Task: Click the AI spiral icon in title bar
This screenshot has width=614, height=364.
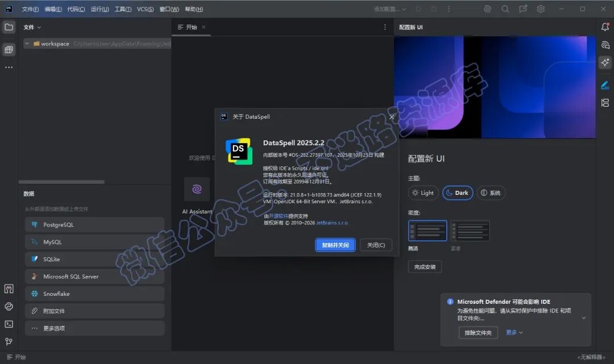Action: [x=487, y=9]
